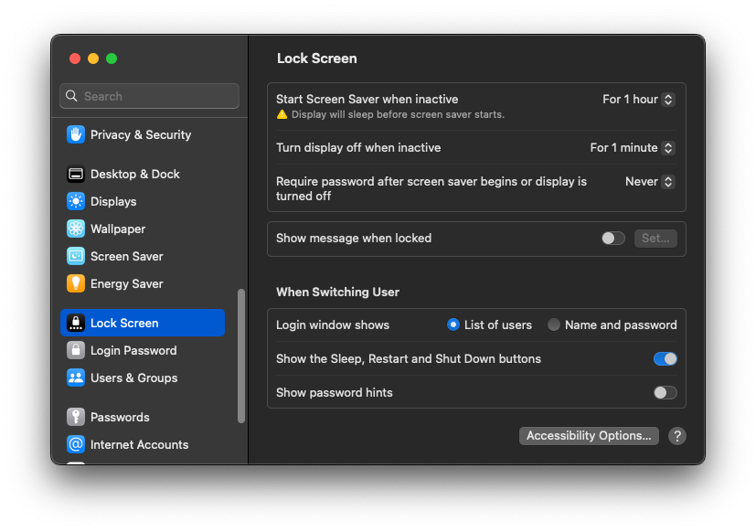Screen dimensions: 756x532
Task: Click the Screen Saver icon in sidebar
Action: click(x=76, y=256)
